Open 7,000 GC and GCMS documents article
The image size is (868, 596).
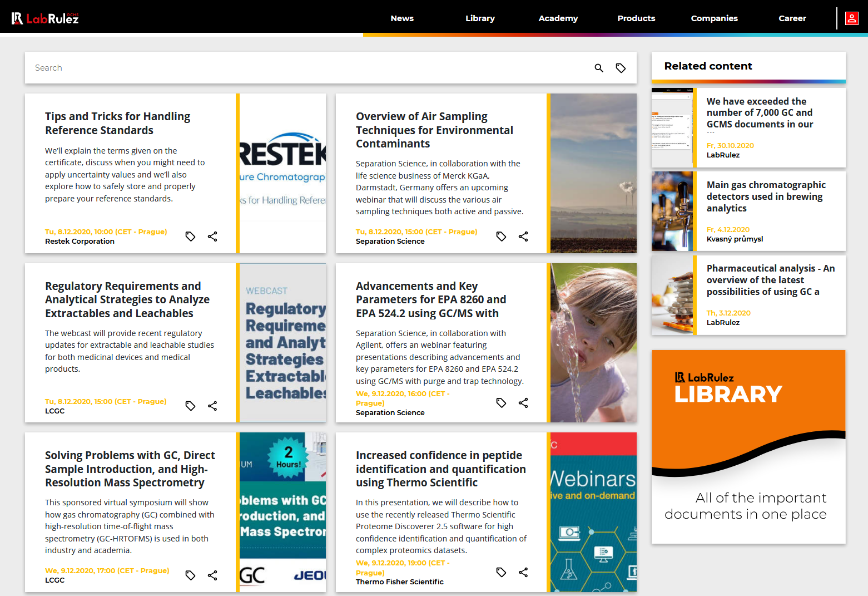[760, 113]
